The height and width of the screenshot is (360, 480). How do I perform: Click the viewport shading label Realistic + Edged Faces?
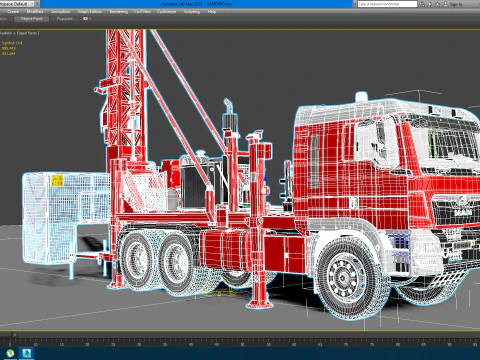tap(20, 33)
